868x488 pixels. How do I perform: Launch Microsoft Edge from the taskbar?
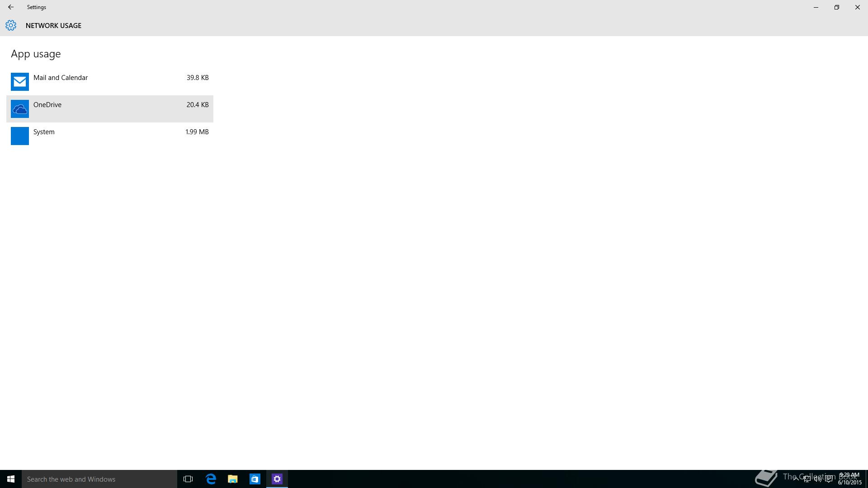[x=211, y=479]
